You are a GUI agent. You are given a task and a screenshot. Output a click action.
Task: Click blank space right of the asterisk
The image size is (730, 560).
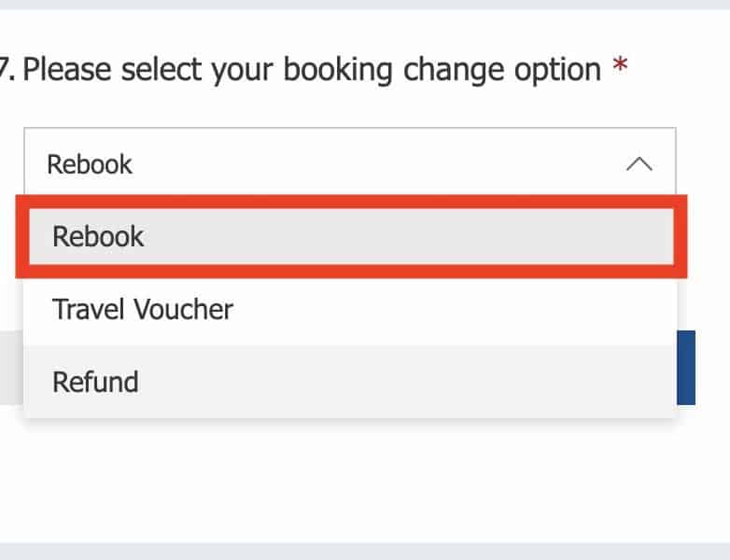tap(677, 70)
